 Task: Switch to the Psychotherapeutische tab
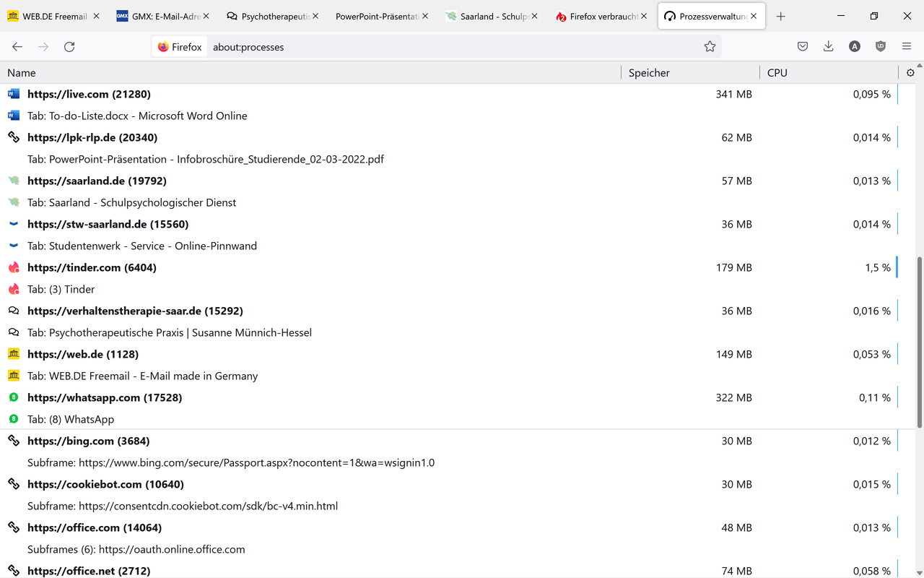(x=273, y=16)
